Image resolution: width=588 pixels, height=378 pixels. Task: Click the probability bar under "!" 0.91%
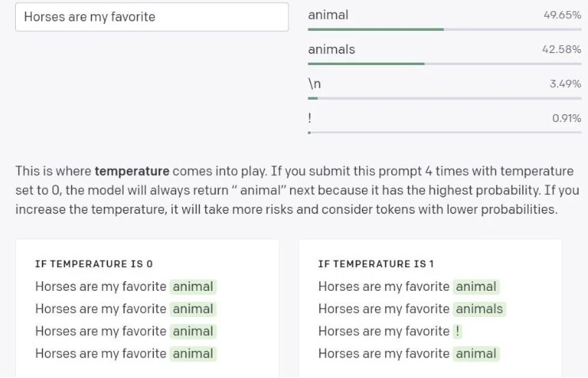[x=444, y=132]
